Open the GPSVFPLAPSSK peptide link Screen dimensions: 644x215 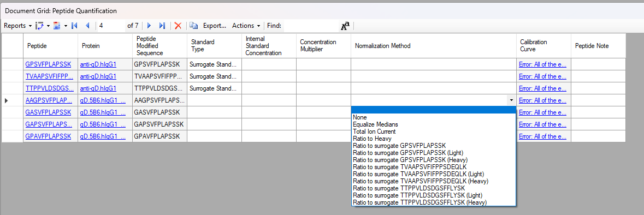tap(48, 64)
